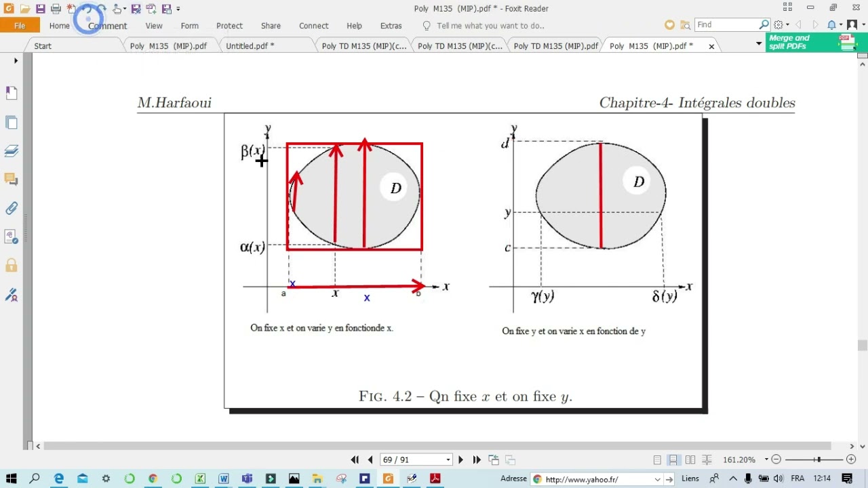
Task: Adjust the zoom slider handle
Action: coord(818,460)
